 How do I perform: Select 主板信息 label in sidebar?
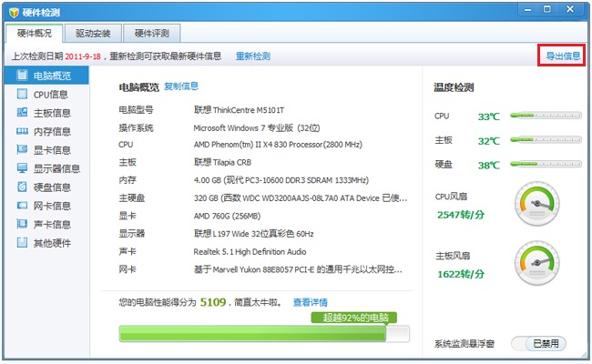[x=52, y=113]
